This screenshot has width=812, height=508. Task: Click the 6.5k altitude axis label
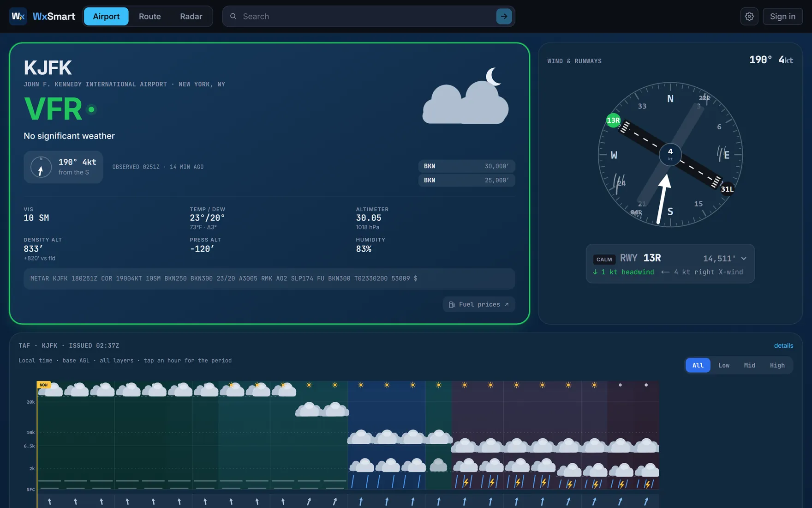[29, 446]
